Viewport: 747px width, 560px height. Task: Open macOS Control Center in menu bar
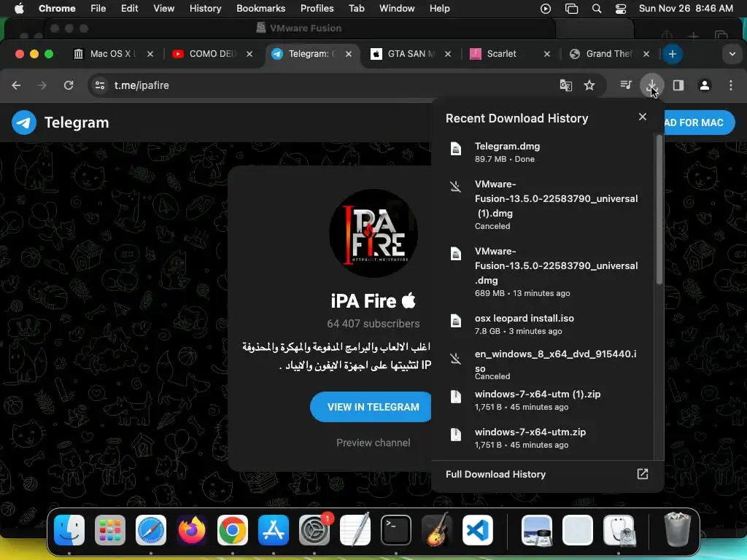pos(621,9)
